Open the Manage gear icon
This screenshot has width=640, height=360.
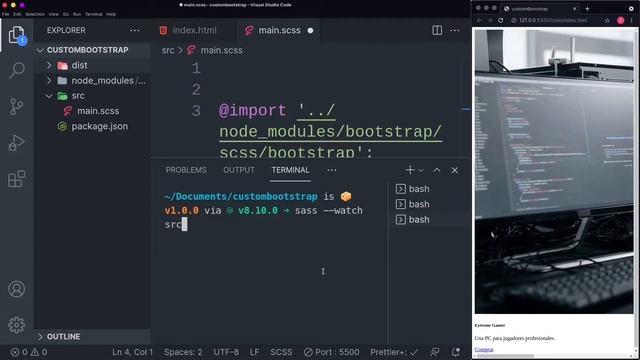click(x=17, y=325)
